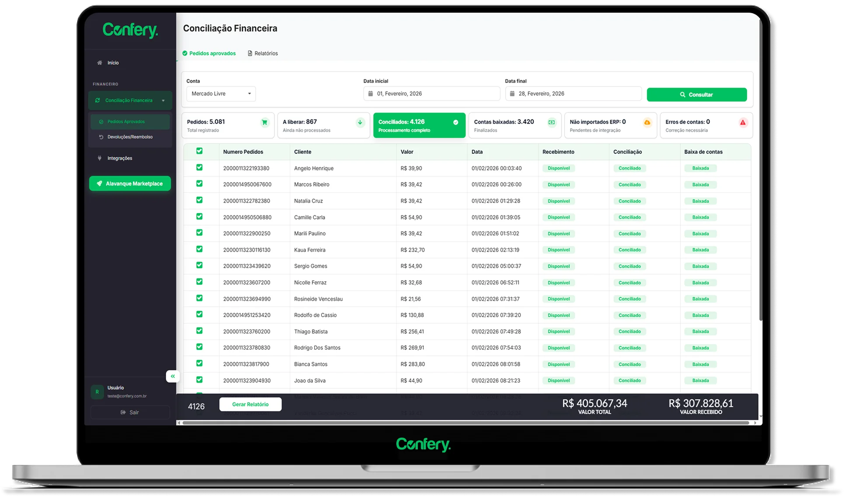Click the Confery logo in the sidebar

click(130, 30)
